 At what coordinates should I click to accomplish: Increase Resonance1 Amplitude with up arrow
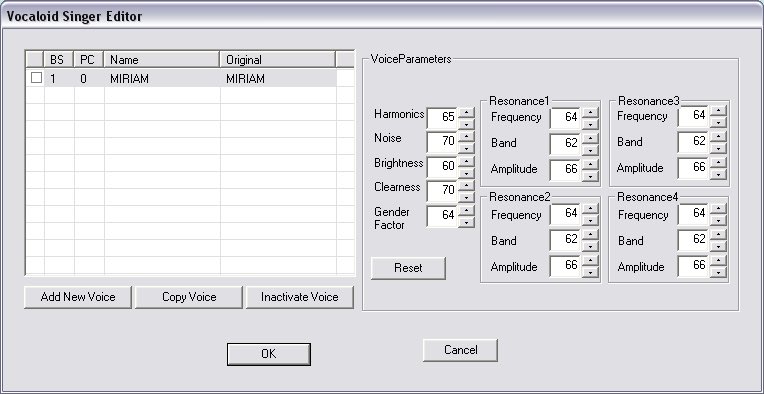point(590,165)
